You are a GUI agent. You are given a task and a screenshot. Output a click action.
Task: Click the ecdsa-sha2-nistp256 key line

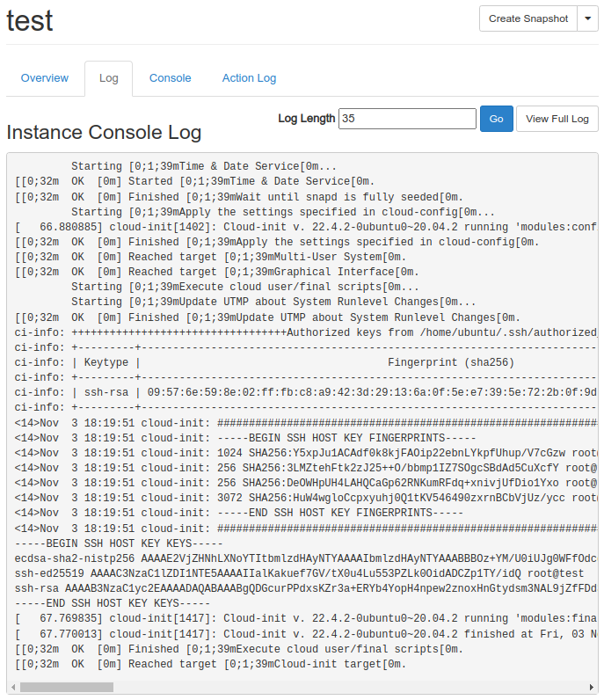tap(306, 558)
